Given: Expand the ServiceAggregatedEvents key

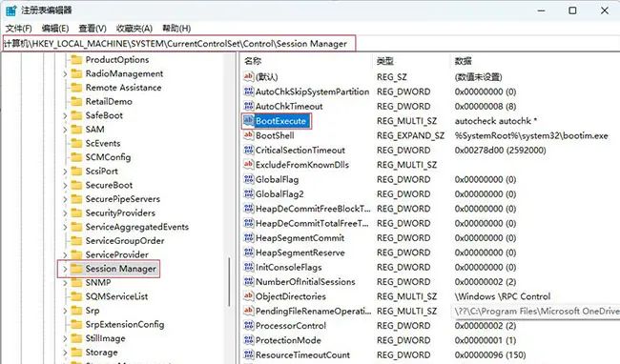Looking at the screenshot, I should point(65,227).
